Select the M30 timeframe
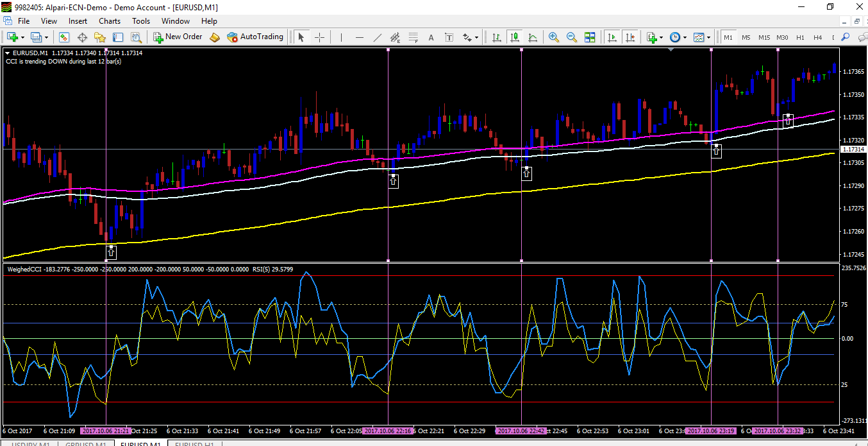The width and height of the screenshot is (868, 446). tap(782, 37)
